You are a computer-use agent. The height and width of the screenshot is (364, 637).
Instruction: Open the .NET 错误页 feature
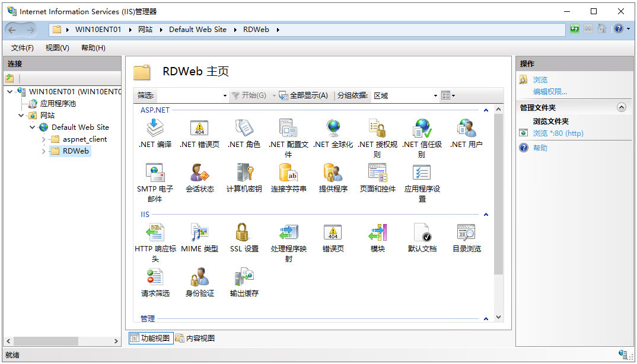click(199, 133)
